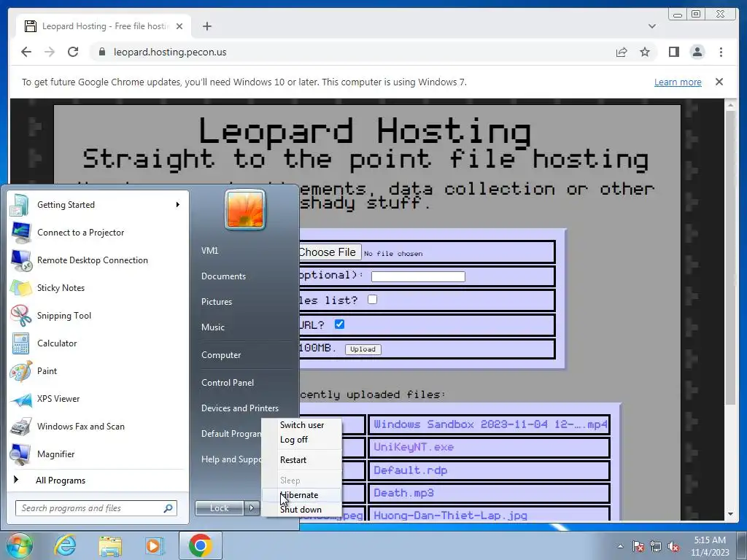Screen dimensions: 747x560
Task: Expand the Getting Started submenu arrow
Action: pos(177,205)
